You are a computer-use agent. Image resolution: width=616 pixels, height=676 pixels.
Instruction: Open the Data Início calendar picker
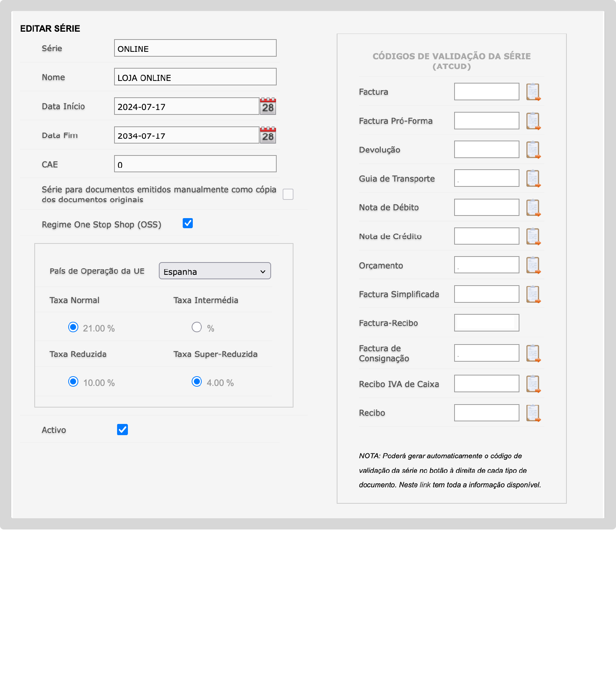click(x=268, y=107)
